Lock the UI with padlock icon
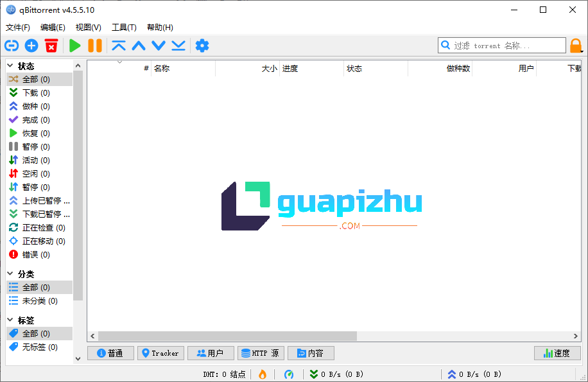 tap(576, 46)
